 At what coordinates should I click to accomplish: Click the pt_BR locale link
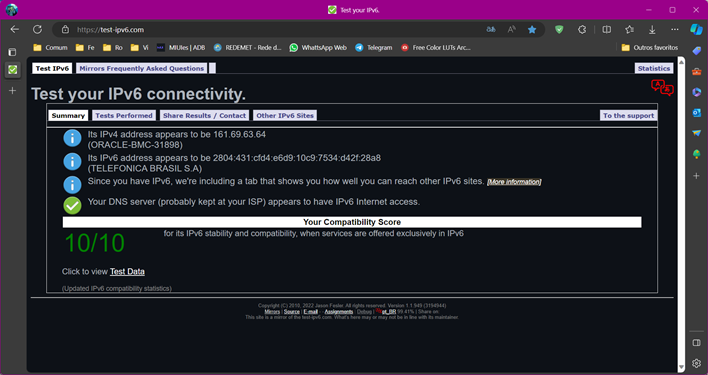pyautogui.click(x=388, y=311)
